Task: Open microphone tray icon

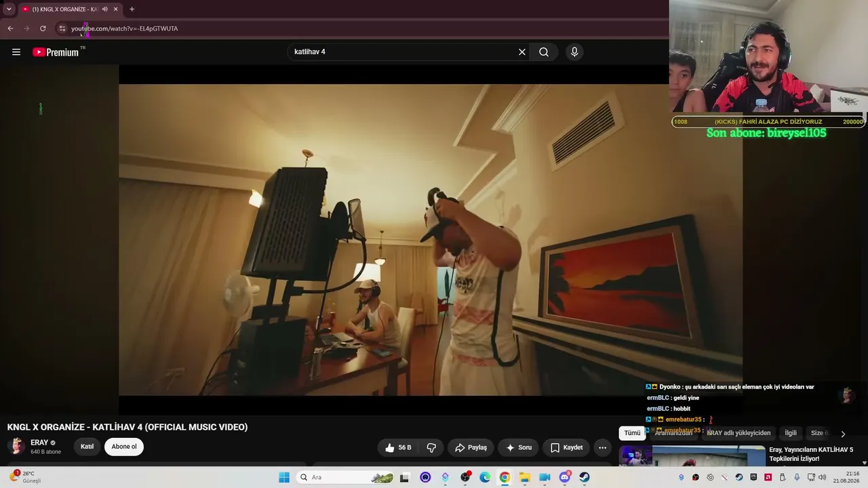Action: 797,477
